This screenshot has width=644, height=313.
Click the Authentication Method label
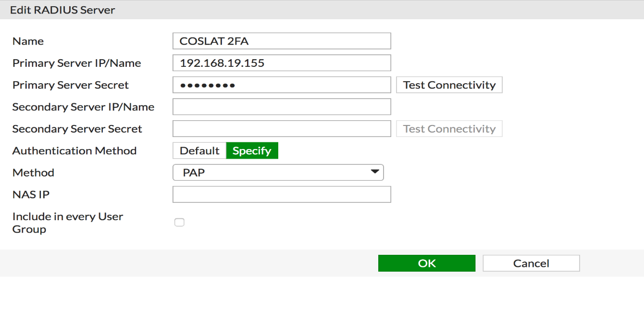(74, 150)
